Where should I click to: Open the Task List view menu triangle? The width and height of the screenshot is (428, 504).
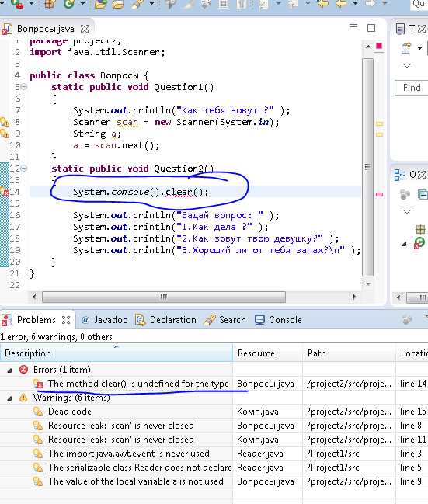(407, 65)
